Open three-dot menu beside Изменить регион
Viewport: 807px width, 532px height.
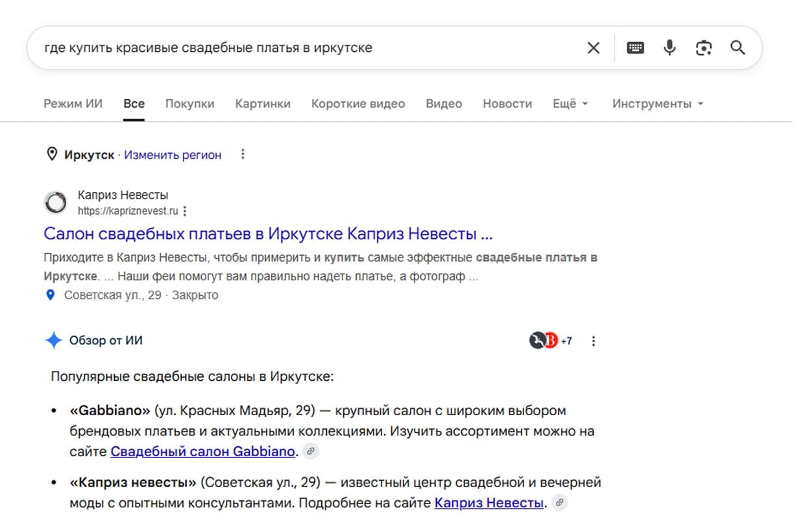pyautogui.click(x=243, y=154)
